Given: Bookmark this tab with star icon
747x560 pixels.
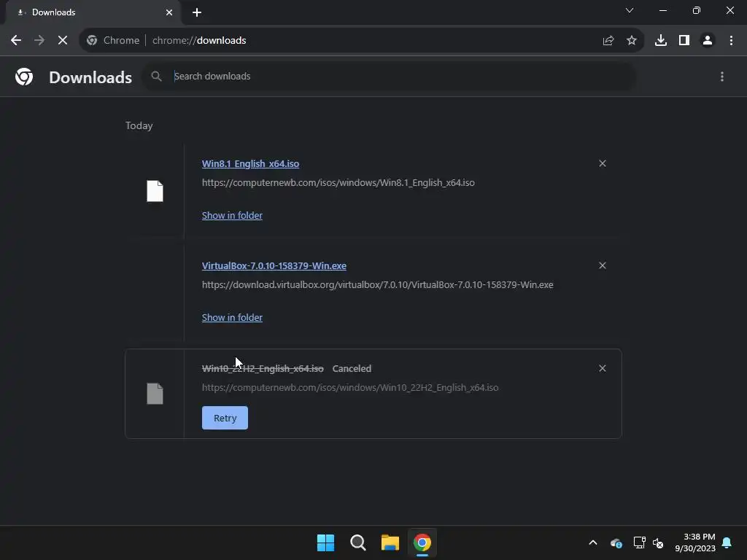Looking at the screenshot, I should (x=632, y=41).
